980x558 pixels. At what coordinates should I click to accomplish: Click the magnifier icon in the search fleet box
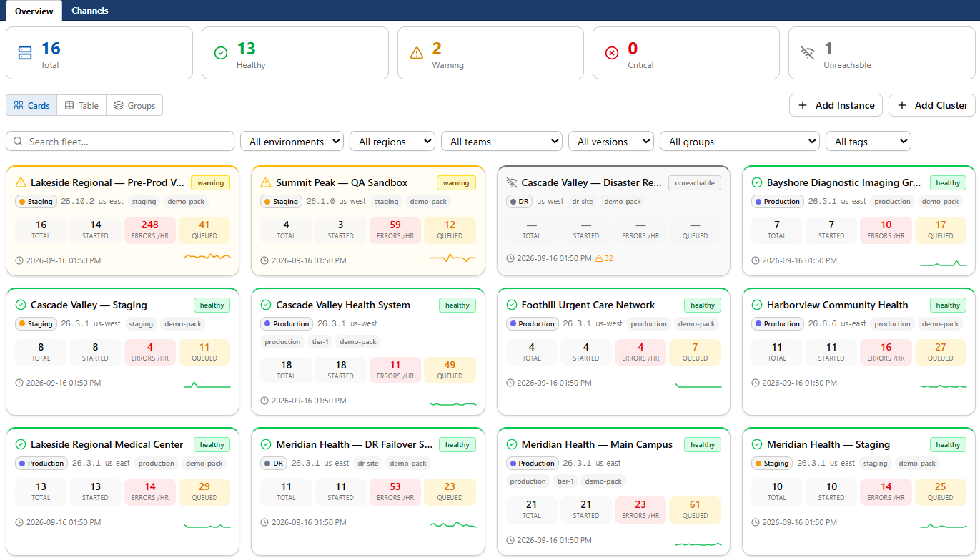(19, 142)
